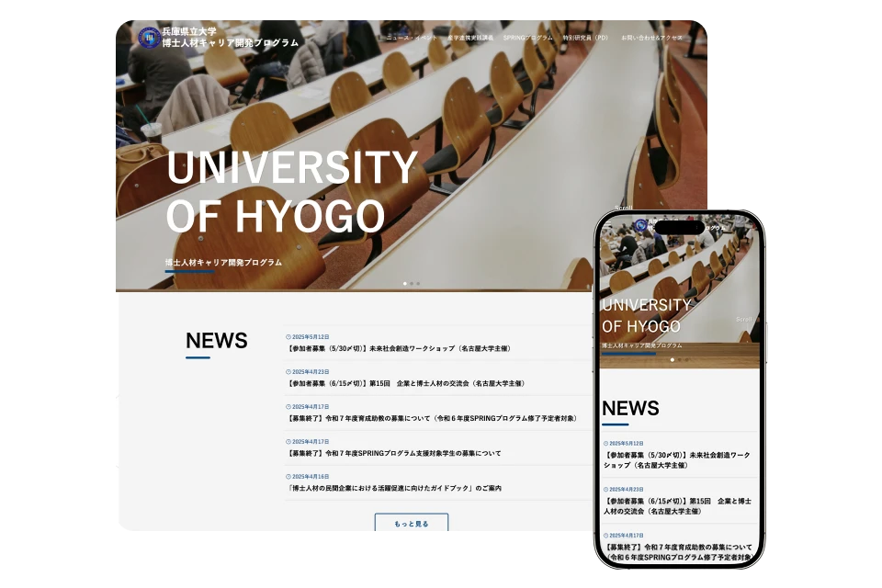The image size is (882, 588).
Task: Open the お問い合わせ&アクセス menu item
Action: (x=651, y=38)
